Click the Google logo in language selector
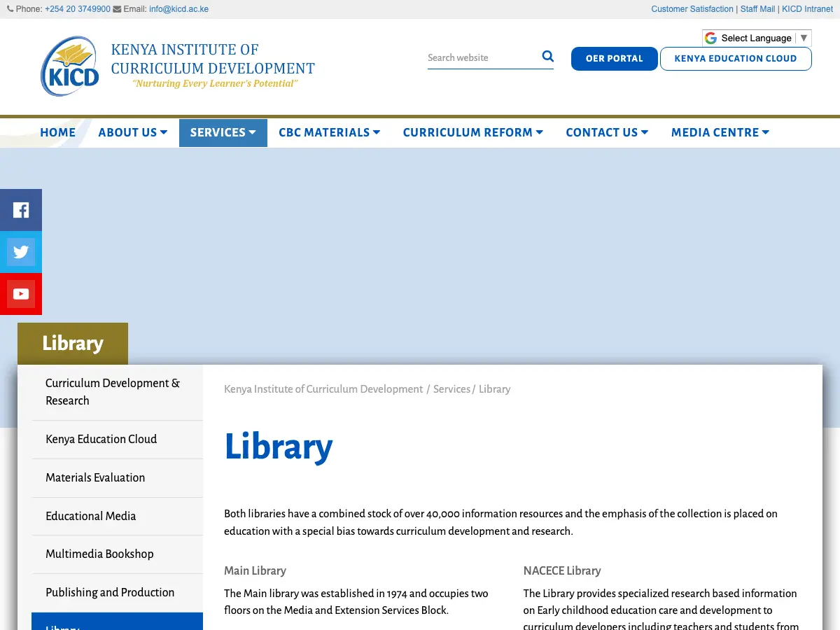Screen dimensions: 840x630 (710, 38)
